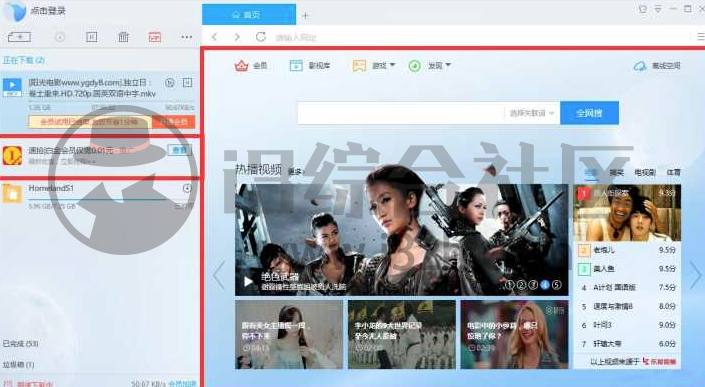Click the 会员加速 link at bottom

[183, 384]
